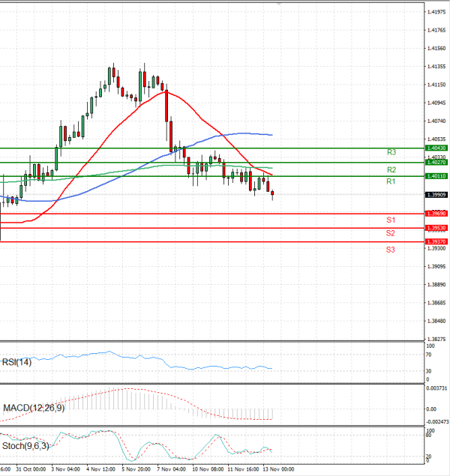Click the 1.40270 green price tag
This screenshot has height=476, width=450.
pyautogui.click(x=436, y=162)
